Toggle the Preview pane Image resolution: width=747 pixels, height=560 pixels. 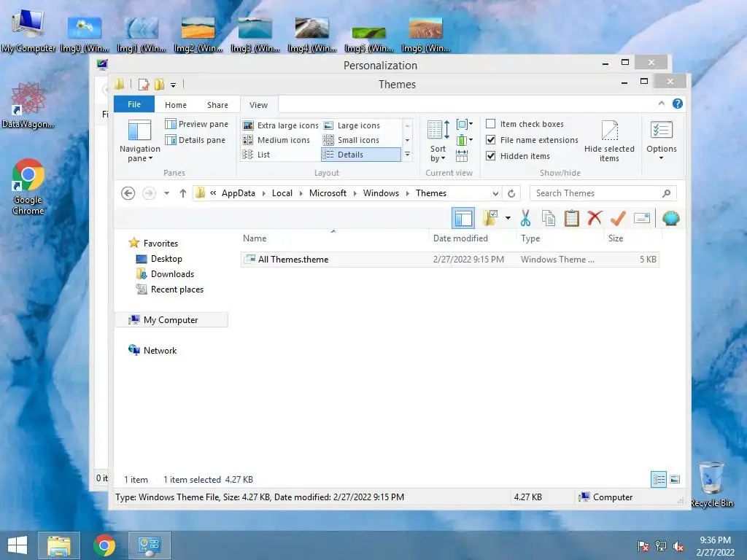coord(196,124)
